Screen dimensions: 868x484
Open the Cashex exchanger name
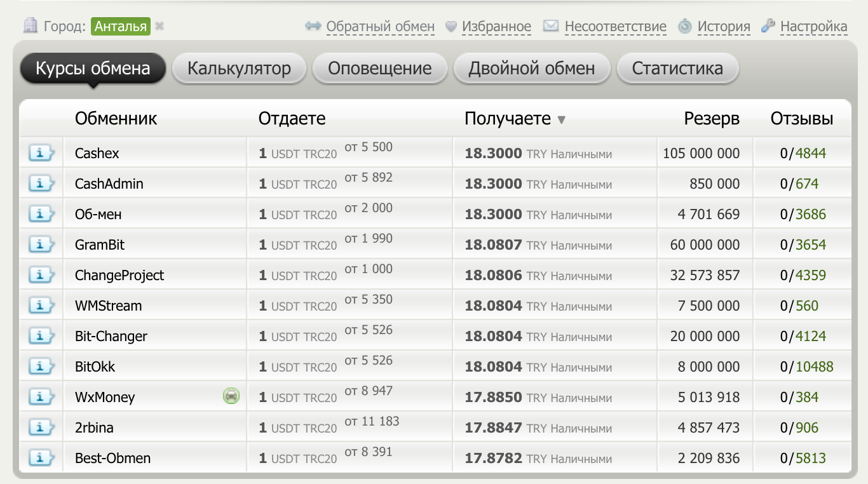click(x=97, y=153)
